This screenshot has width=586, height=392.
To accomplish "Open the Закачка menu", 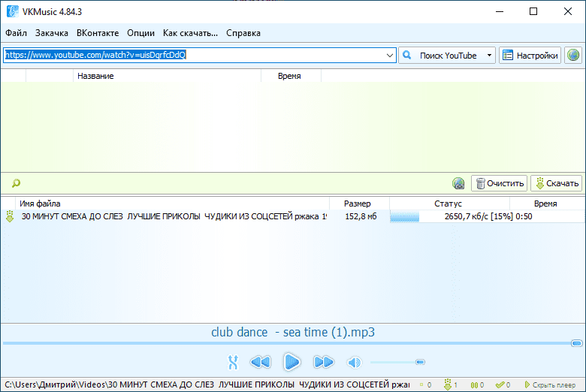I will point(52,33).
